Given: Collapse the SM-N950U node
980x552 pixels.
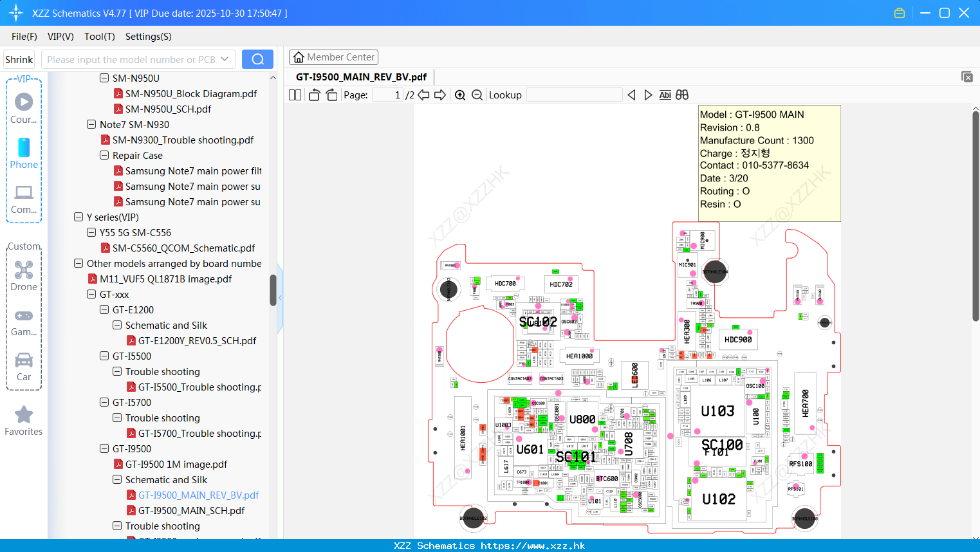Looking at the screenshot, I should (104, 78).
